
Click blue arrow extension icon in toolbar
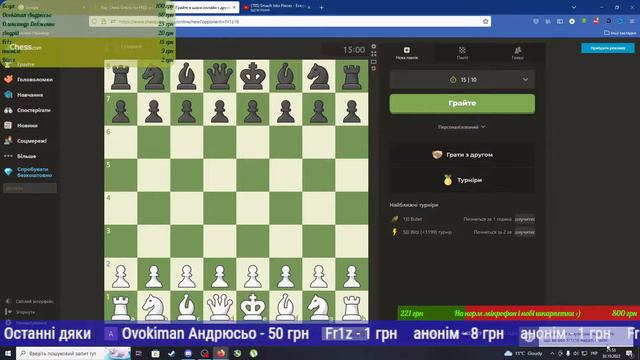click(620, 21)
